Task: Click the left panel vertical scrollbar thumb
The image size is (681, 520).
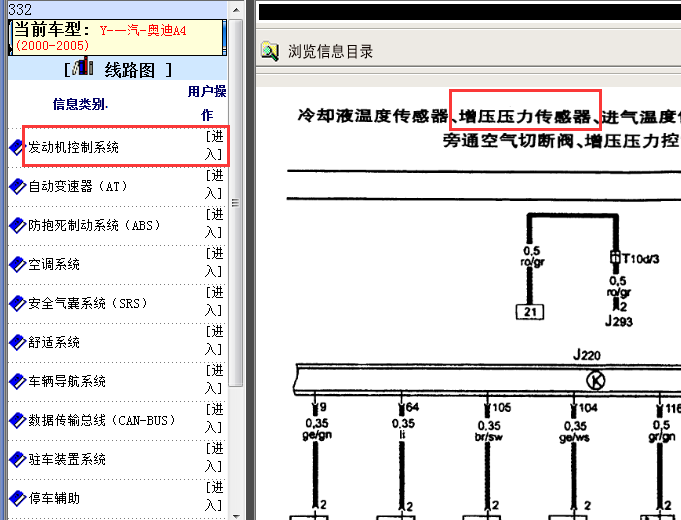Action: pos(236,202)
